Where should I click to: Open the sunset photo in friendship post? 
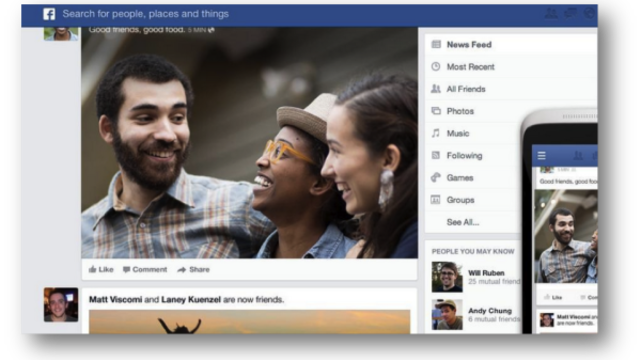pyautogui.click(x=249, y=322)
